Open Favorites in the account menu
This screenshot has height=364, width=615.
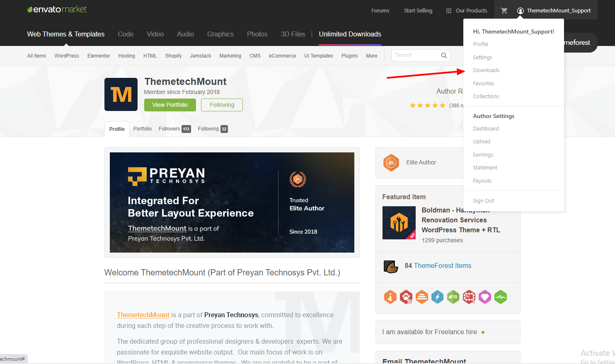pos(484,84)
